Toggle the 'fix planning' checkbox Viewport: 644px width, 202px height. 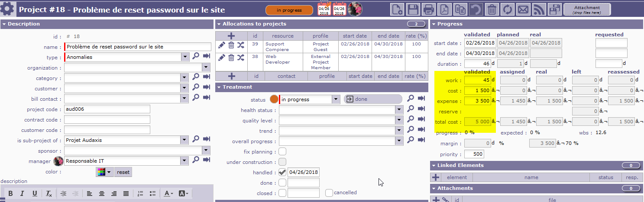282,152
